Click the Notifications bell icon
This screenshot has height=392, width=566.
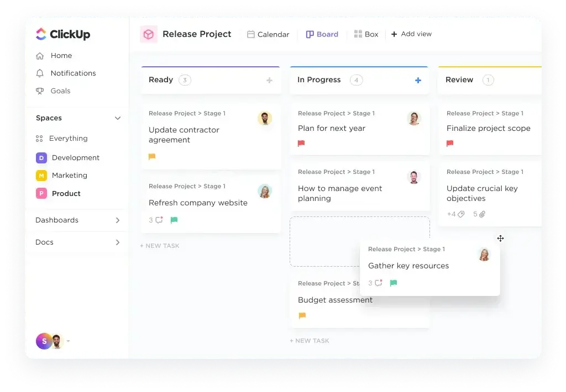tap(40, 73)
